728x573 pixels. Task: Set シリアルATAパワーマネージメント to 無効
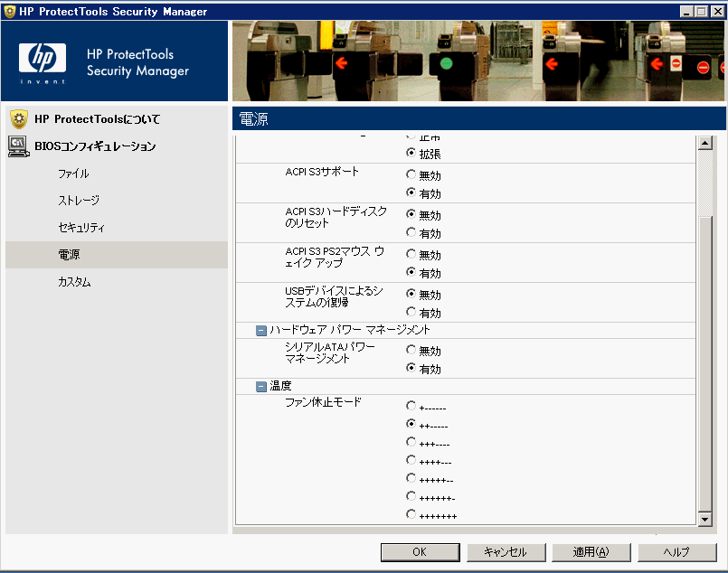pos(411,350)
